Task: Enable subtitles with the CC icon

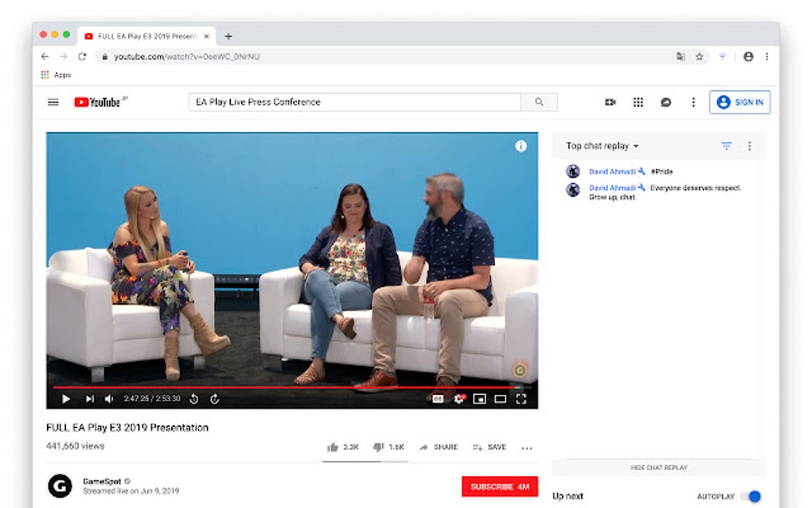Action: (439, 398)
